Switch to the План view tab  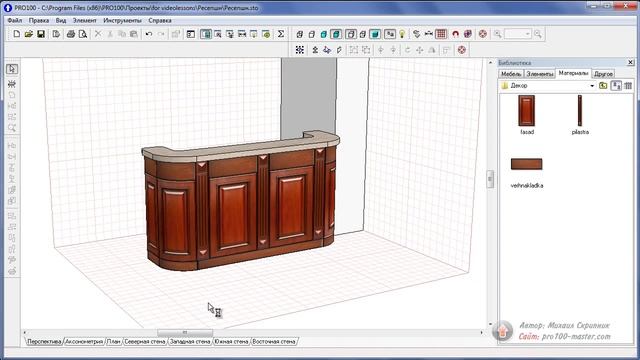point(113,341)
